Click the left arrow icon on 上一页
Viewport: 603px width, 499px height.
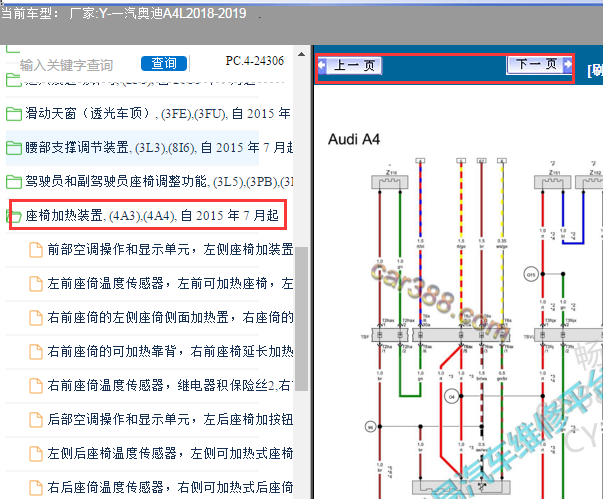pos(322,65)
